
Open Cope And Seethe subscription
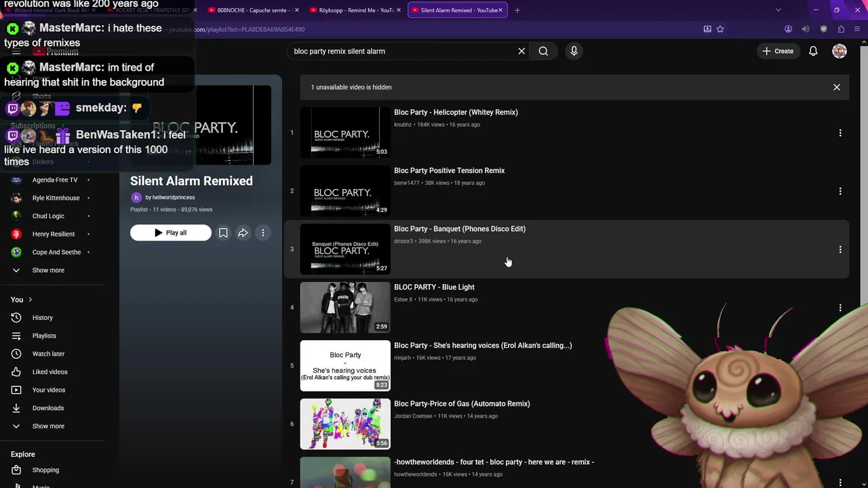coord(56,252)
